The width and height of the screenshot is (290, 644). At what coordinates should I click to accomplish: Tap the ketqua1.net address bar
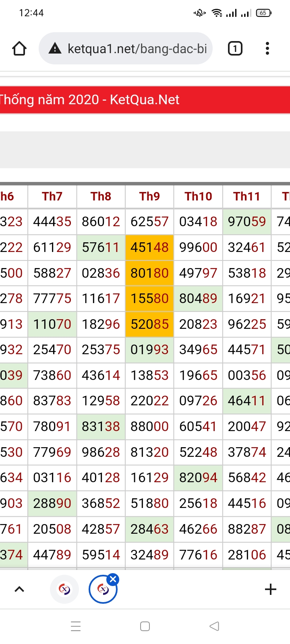click(126, 49)
